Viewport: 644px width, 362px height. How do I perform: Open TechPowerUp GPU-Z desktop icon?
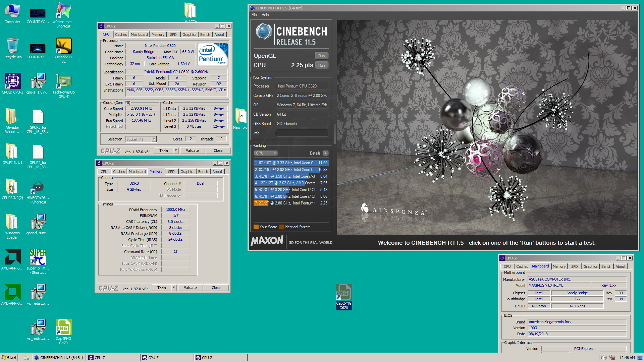(x=63, y=85)
